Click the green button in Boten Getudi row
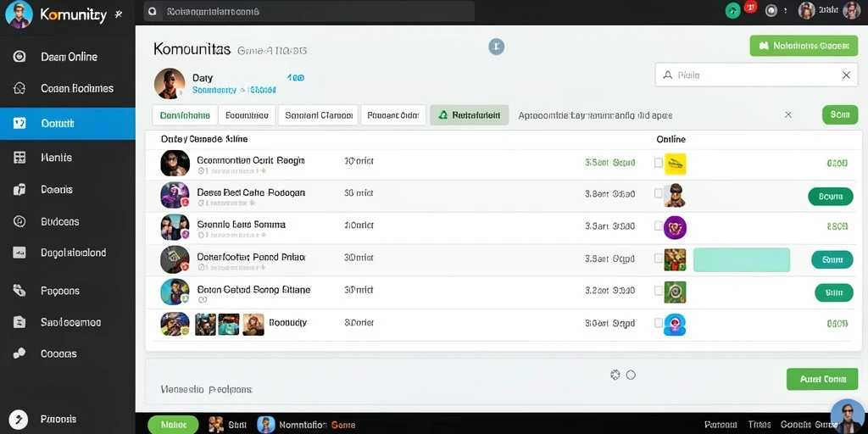The width and height of the screenshot is (868, 434). (x=834, y=292)
